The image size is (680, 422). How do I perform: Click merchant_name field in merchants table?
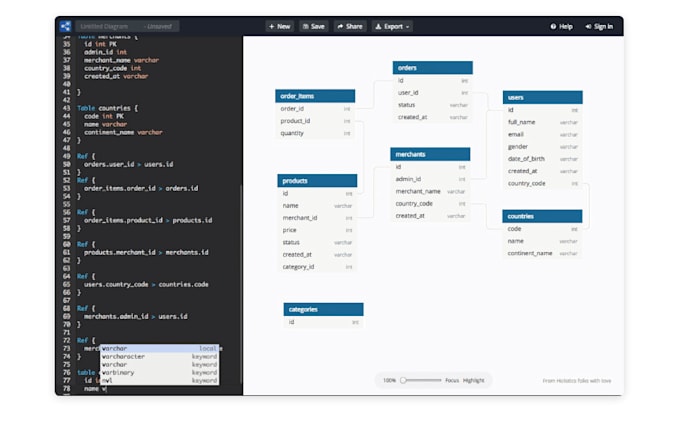point(430,191)
